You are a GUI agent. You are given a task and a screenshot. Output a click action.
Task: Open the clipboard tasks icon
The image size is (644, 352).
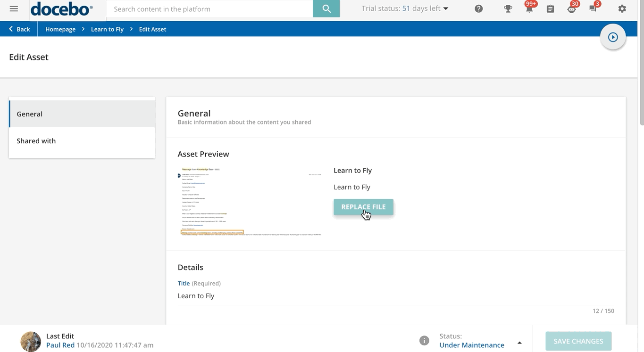[550, 9]
